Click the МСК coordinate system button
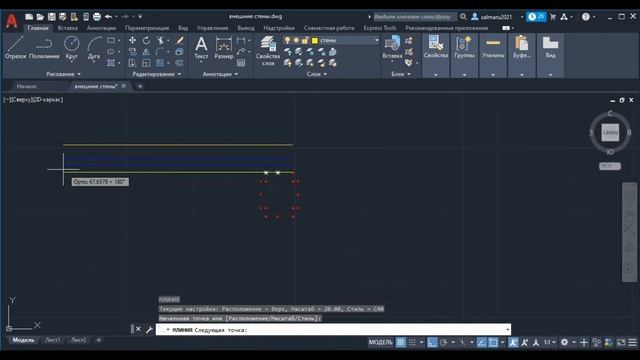640x360 pixels. tap(610, 166)
